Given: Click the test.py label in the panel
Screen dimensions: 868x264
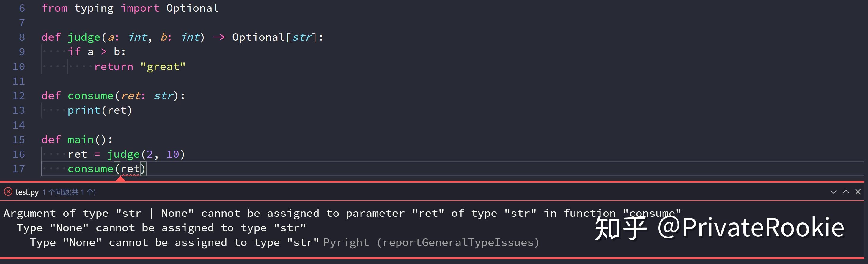Looking at the screenshot, I should 27,192.
